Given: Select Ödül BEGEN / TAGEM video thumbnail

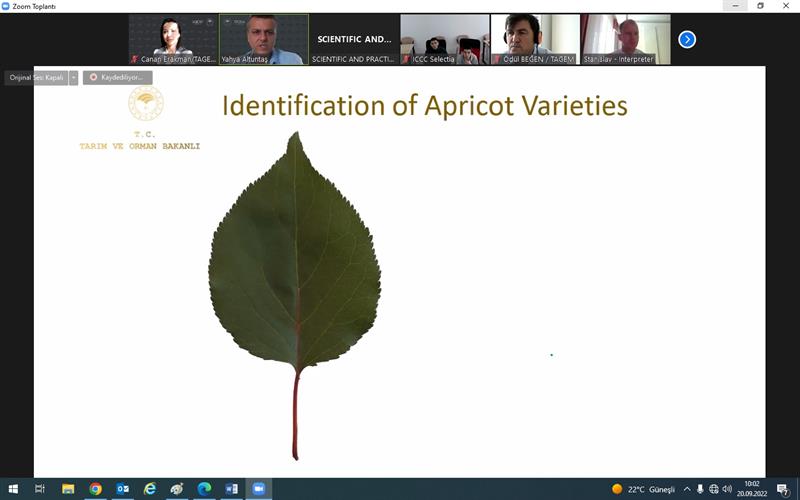Looking at the screenshot, I should (x=535, y=39).
